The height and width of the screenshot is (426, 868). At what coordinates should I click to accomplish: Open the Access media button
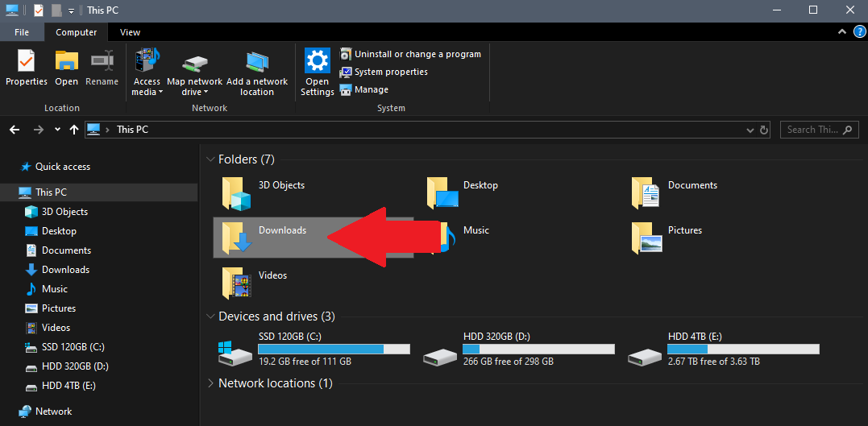point(147,72)
